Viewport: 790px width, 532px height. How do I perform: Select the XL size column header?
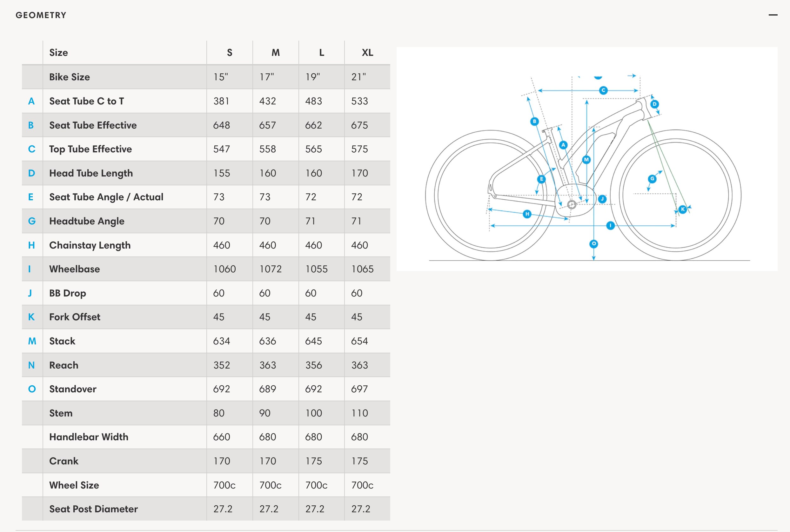[367, 53]
